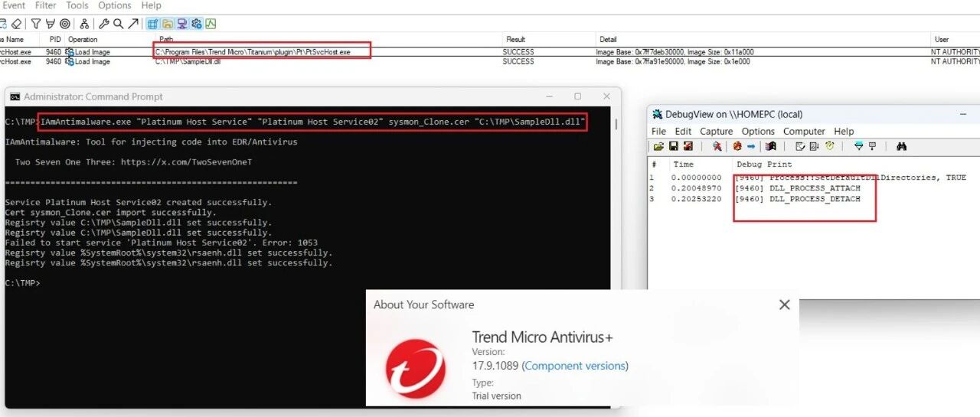Click the Debug Print column header in DebugView

(764, 164)
